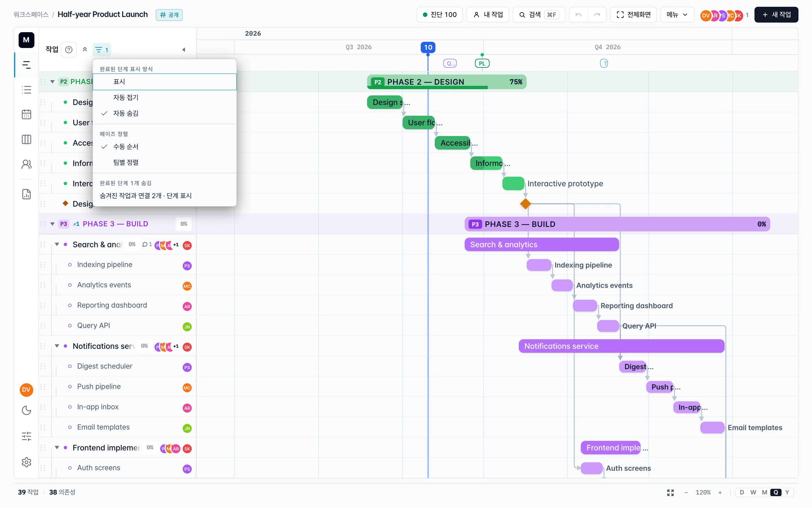Collapse PHASE 2 group triangle
Image resolution: width=812 pixels, height=508 pixels.
pyautogui.click(x=52, y=82)
